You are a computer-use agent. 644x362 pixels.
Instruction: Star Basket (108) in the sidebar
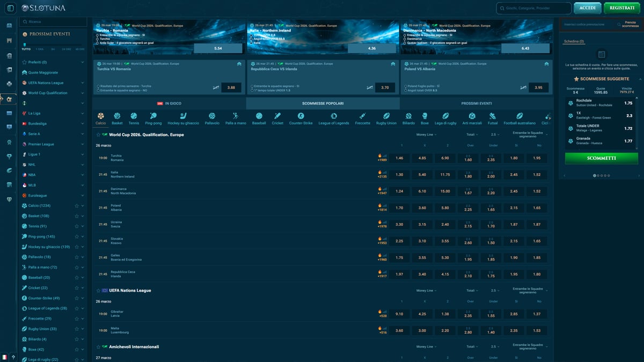[x=77, y=216]
